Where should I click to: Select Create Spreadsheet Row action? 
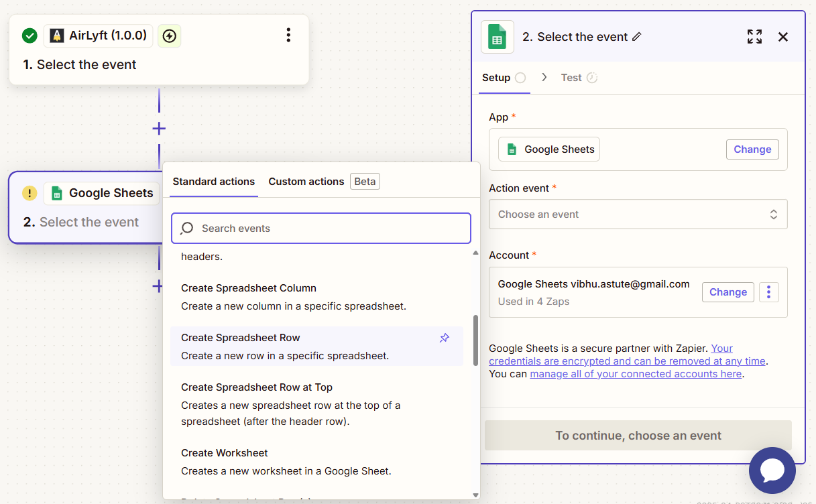click(x=316, y=346)
